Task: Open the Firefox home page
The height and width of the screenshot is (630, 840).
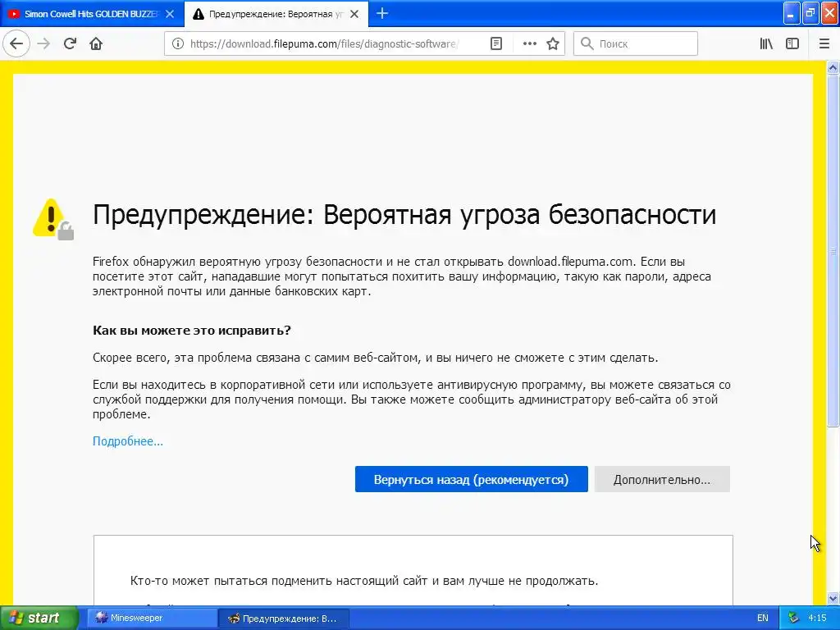Action: pos(96,43)
